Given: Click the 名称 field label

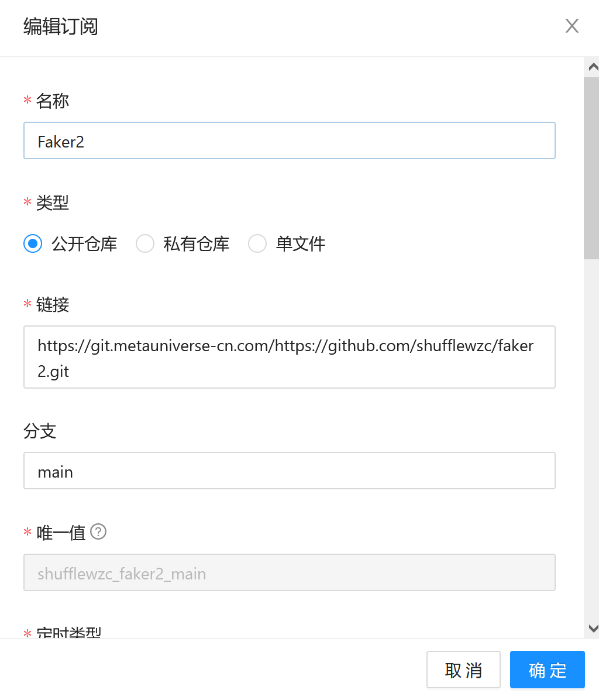Looking at the screenshot, I should (x=53, y=101).
